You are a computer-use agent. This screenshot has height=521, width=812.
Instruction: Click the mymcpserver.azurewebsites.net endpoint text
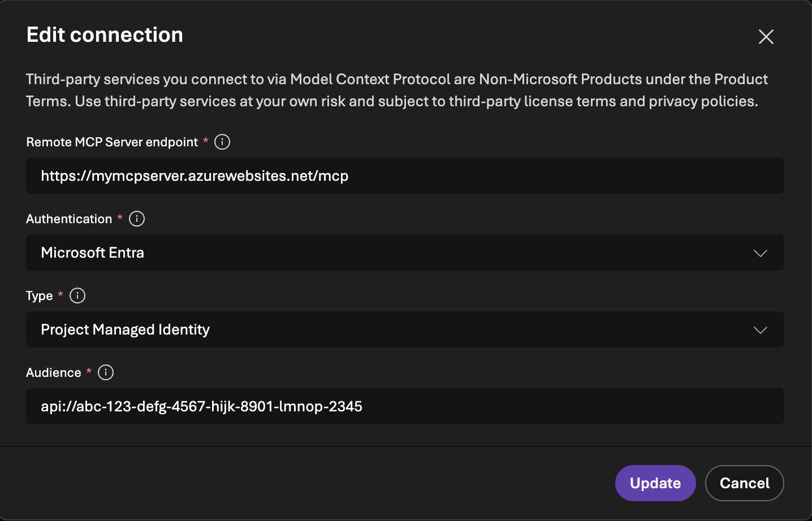pyautogui.click(x=195, y=176)
